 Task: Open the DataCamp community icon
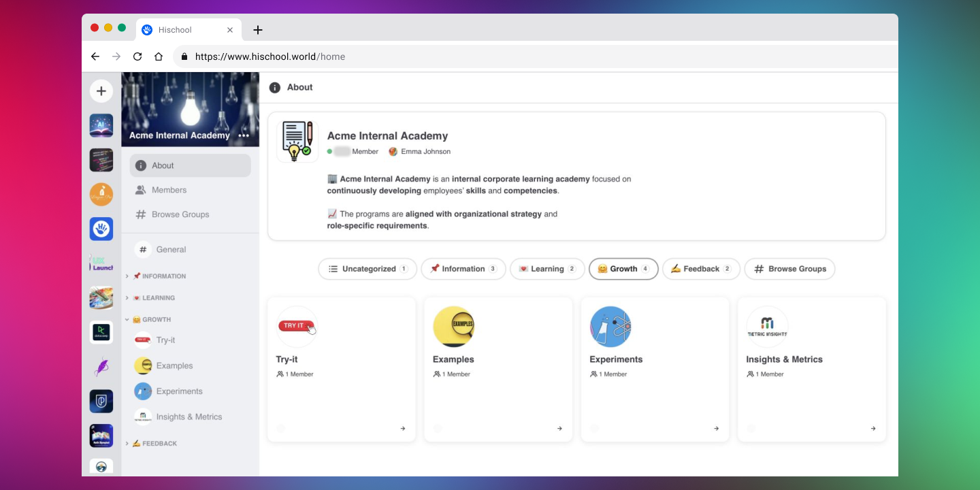[x=101, y=332]
